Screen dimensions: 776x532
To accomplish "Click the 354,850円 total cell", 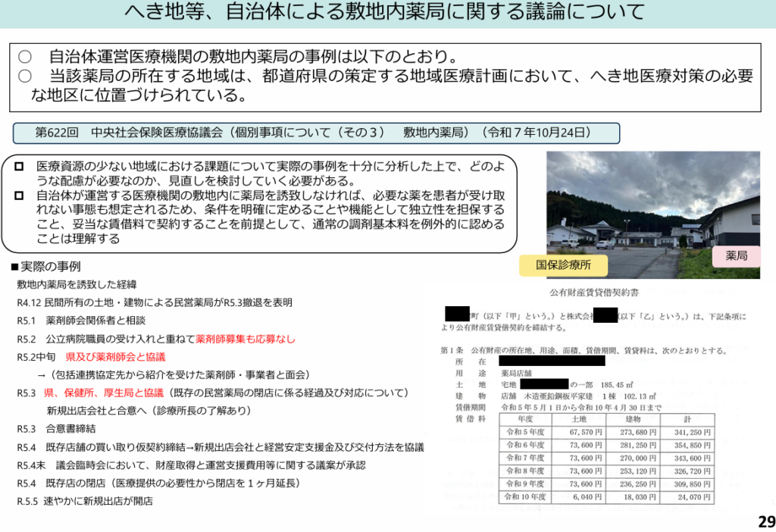I will point(686,446).
